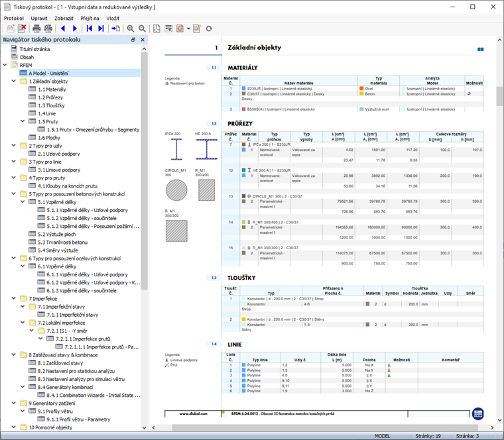This screenshot has height=440, width=504.
Task: Jump to the last page icon
Action: point(101,29)
